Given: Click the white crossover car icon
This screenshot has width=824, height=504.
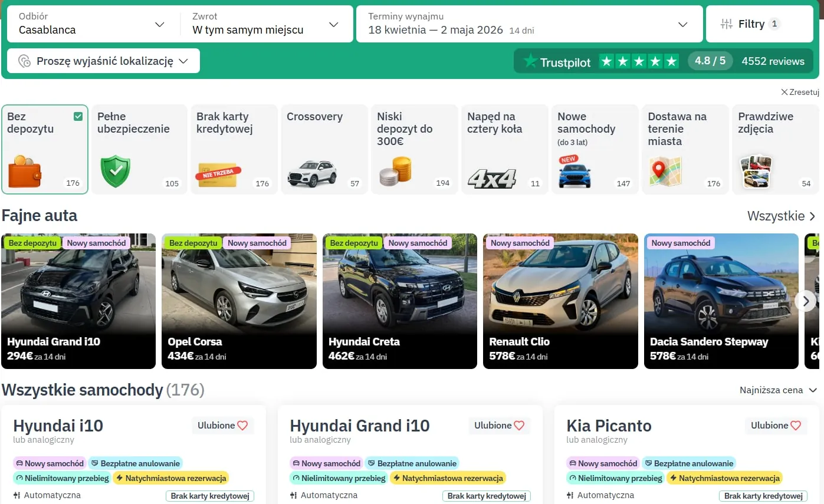Looking at the screenshot, I should click(312, 173).
